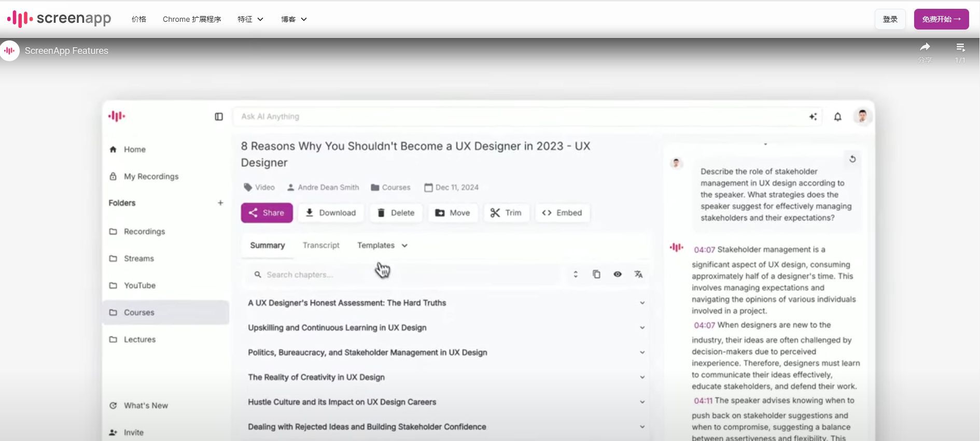
Task: Click the ScreenApp Features channel avatar
Action: tap(9, 51)
